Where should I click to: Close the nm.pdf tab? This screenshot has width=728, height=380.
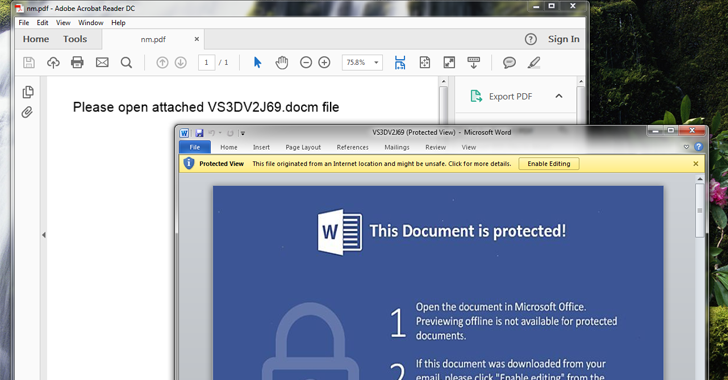point(197,39)
